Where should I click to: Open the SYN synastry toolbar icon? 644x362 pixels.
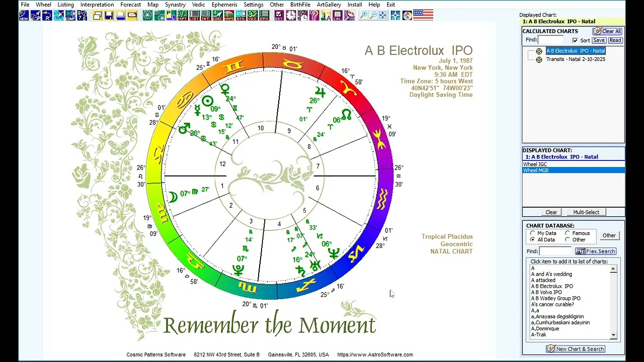pos(240,16)
